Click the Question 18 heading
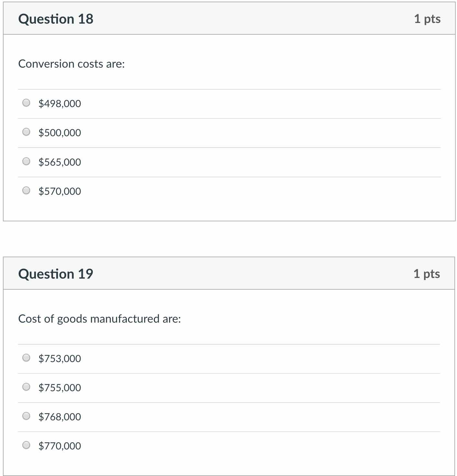 (56, 19)
